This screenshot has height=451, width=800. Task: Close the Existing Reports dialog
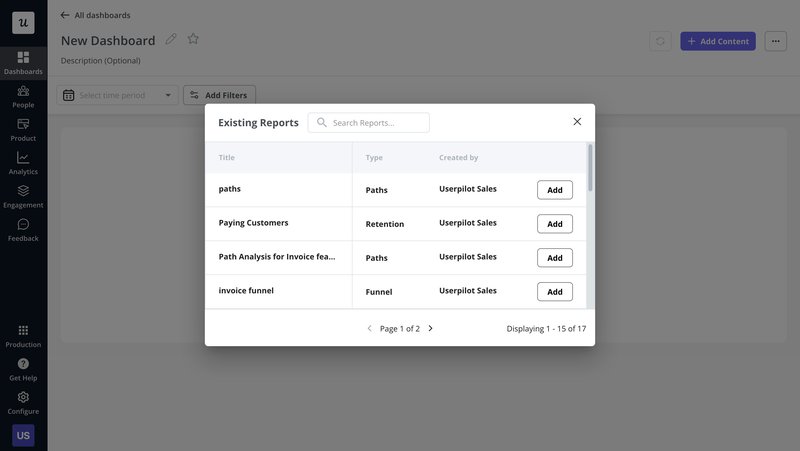click(x=577, y=122)
